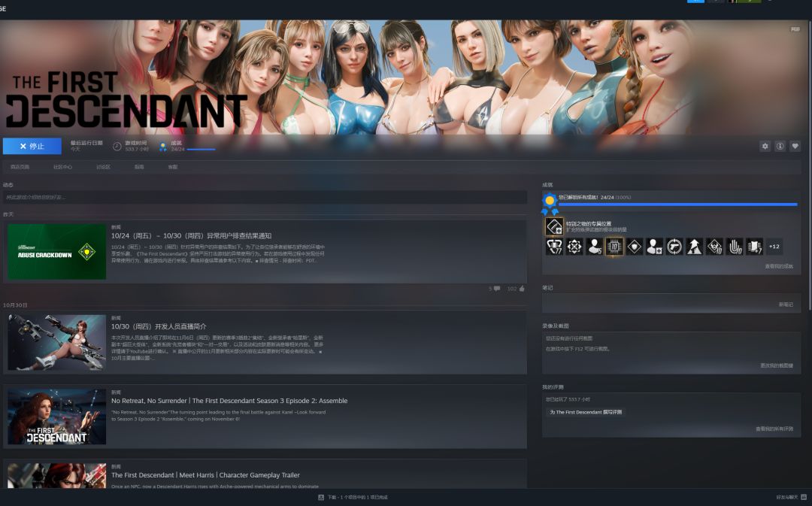Click the 特别之物的专属位置 achievement icon

pos(554,226)
